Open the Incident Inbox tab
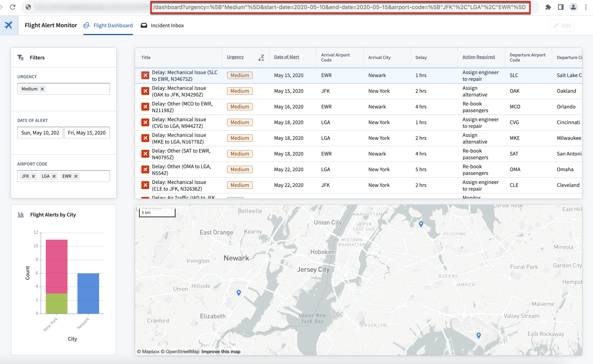This screenshot has height=364, width=593. point(162,25)
